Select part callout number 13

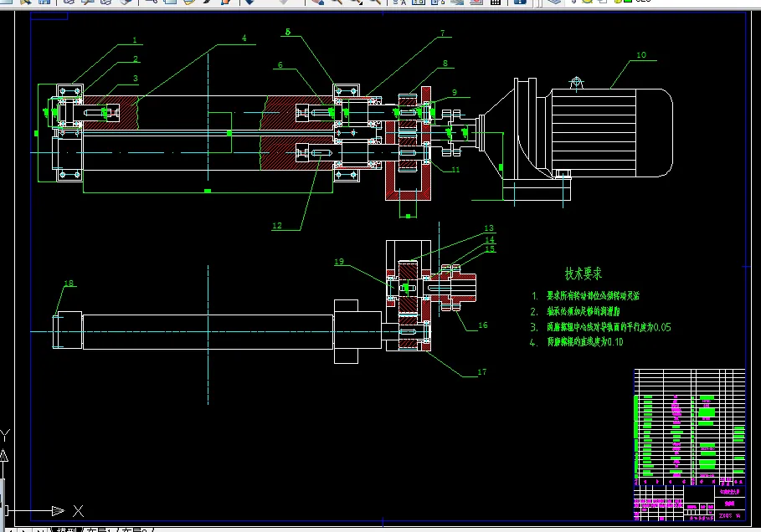coord(489,228)
